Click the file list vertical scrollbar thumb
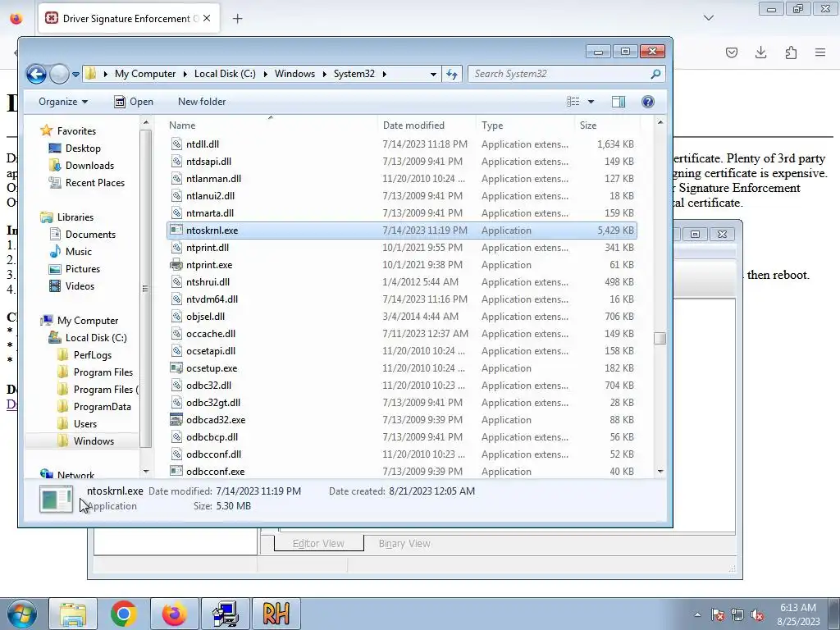 [660, 339]
